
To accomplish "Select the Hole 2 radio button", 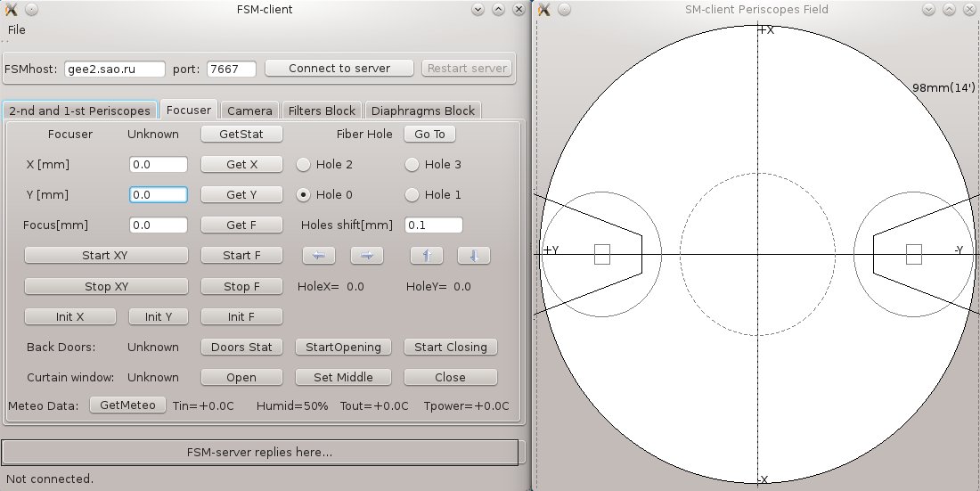I will (303, 165).
